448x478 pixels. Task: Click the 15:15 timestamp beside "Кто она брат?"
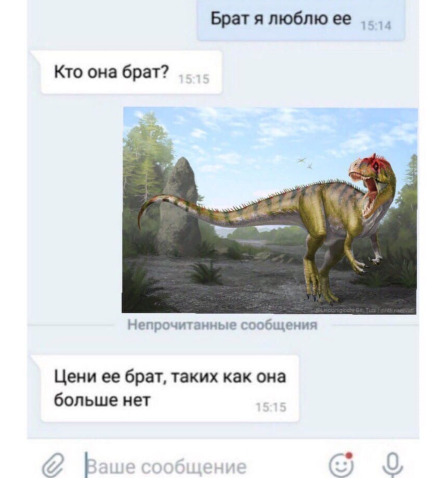point(195,79)
